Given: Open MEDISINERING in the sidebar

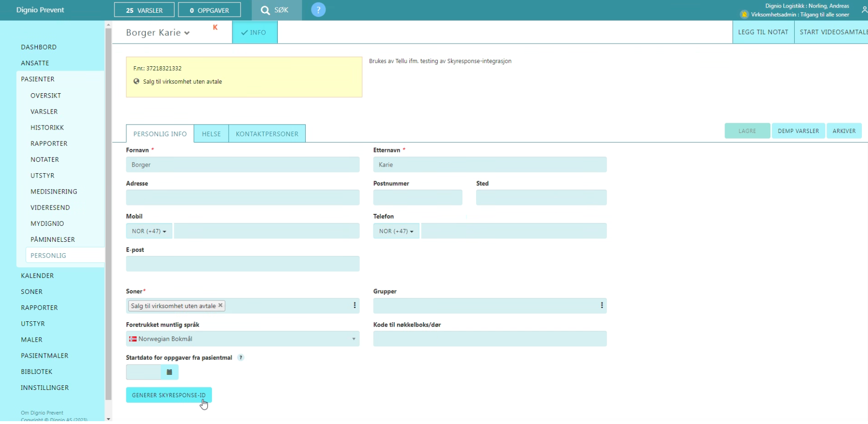Looking at the screenshot, I should pos(54,192).
